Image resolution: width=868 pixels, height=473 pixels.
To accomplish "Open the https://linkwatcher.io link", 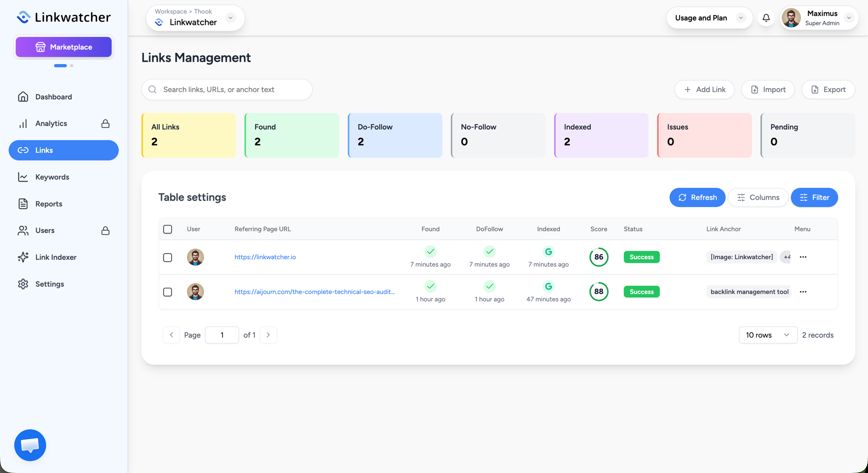I will (x=265, y=257).
